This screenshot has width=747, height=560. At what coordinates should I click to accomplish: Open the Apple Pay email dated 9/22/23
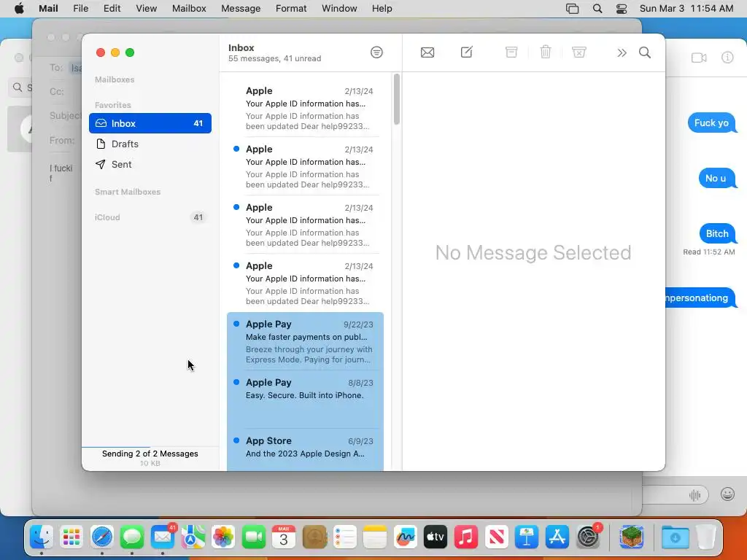tap(306, 341)
